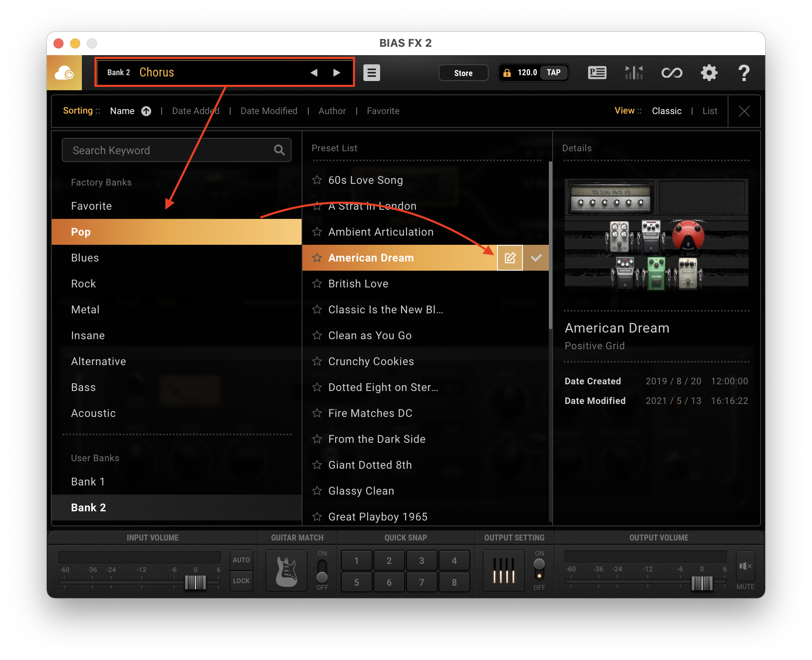The width and height of the screenshot is (812, 660).
Task: Select the Blues factory bank
Action: (176, 258)
